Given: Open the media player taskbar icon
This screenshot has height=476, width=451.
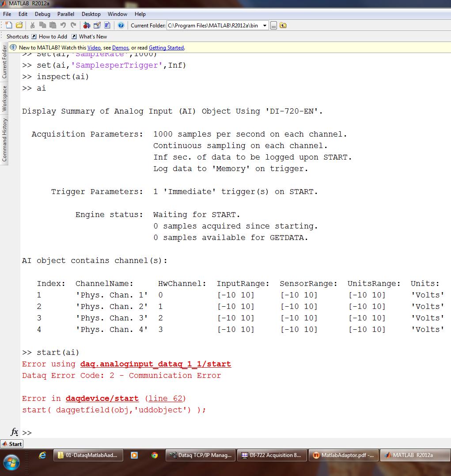Looking at the screenshot, I should tap(134, 455).
